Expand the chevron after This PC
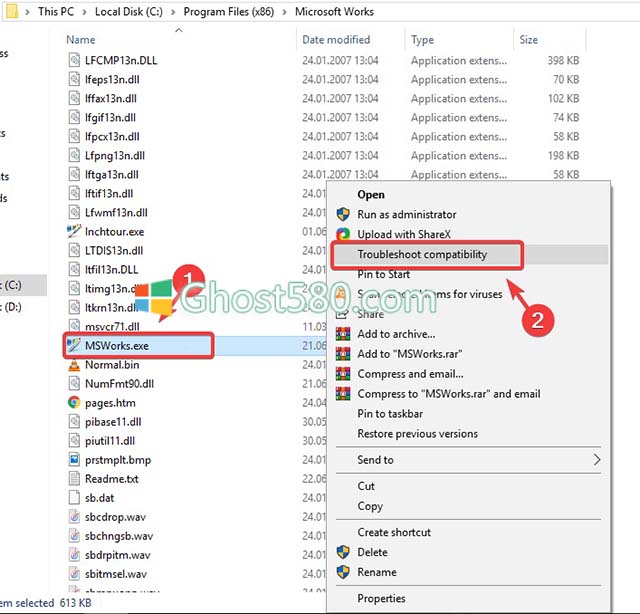 pyautogui.click(x=84, y=12)
